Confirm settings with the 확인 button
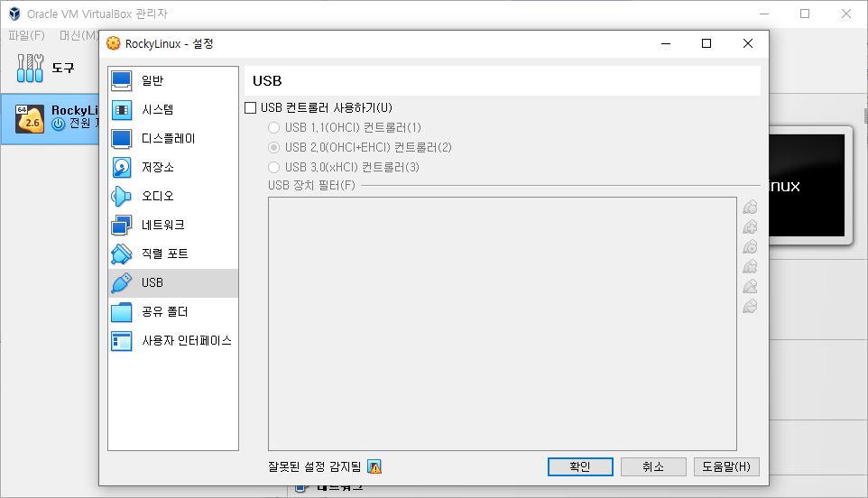This screenshot has height=498, width=868. [x=580, y=466]
